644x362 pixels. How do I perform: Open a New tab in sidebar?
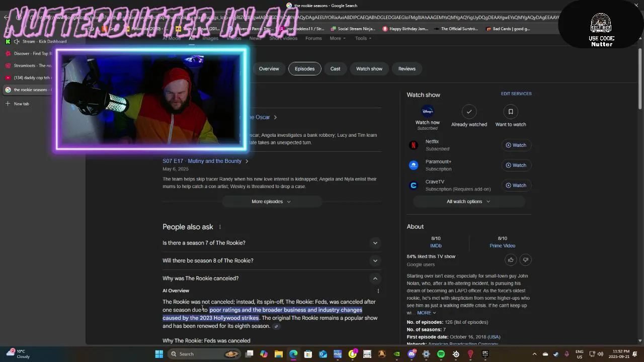point(18,104)
